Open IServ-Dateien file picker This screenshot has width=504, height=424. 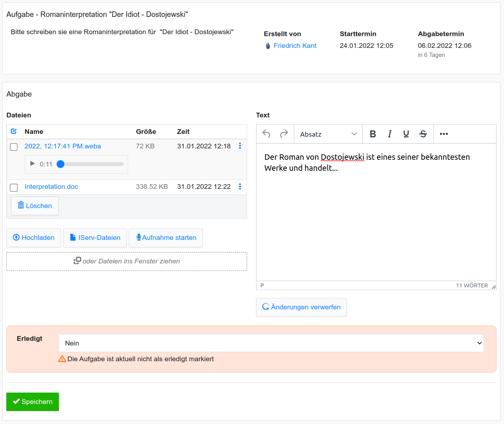pyautogui.click(x=95, y=238)
